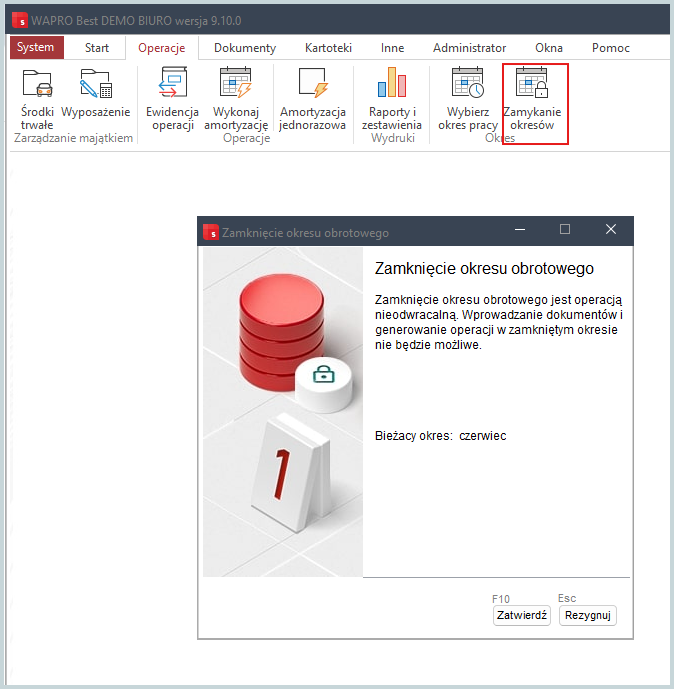674x689 pixels.
Task: Switch to the Start tab
Action: click(97, 47)
